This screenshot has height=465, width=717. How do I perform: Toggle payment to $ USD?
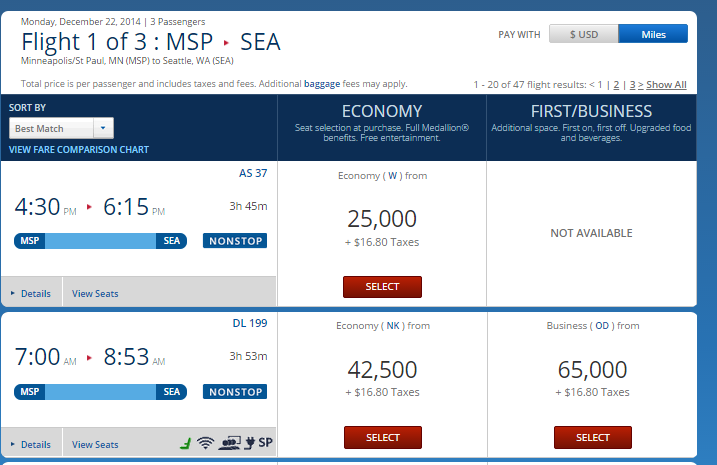point(584,34)
